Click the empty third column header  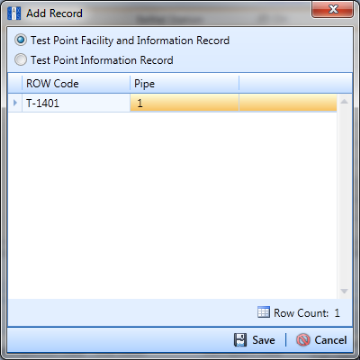point(295,83)
